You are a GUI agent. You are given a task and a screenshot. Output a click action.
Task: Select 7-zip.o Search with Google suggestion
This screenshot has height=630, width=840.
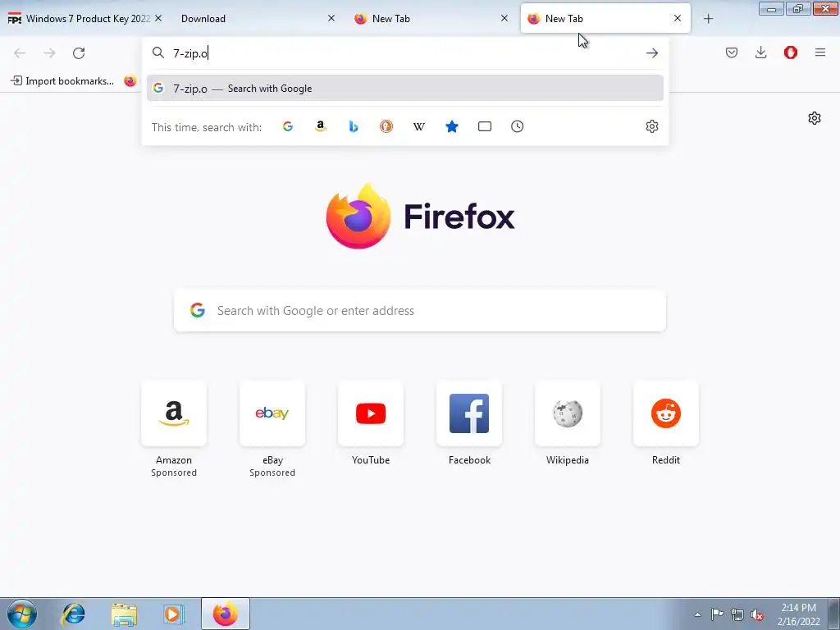click(405, 89)
